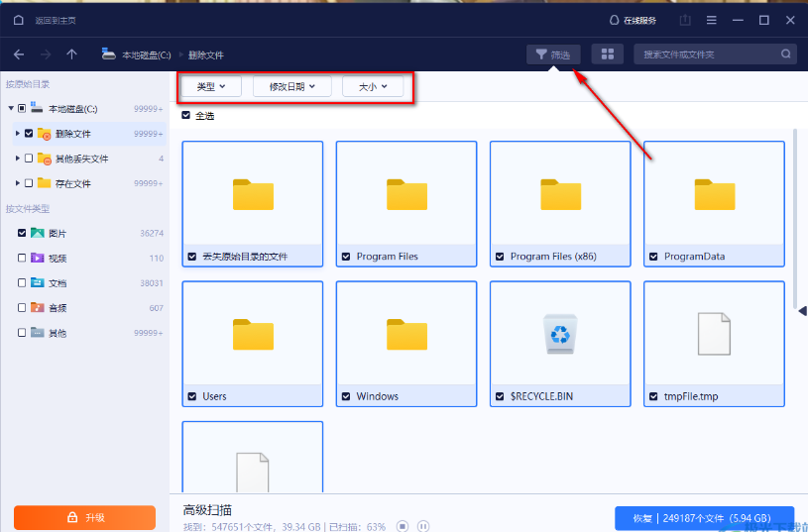Viewport: 808px width, 532px height.
Task: Open the 修改日期 filter dropdown
Action: [x=291, y=86]
